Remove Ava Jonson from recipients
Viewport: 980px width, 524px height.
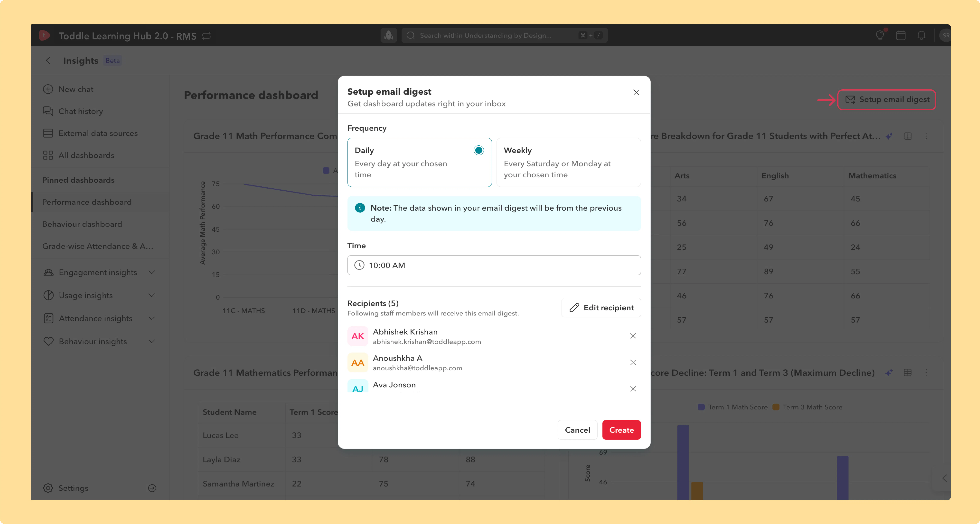click(633, 389)
